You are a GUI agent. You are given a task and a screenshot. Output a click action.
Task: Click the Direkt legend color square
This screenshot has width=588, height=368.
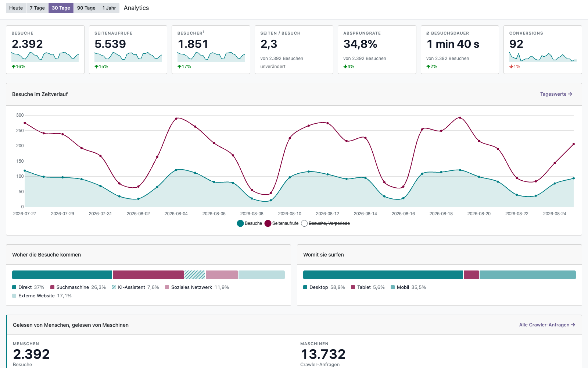click(14, 287)
